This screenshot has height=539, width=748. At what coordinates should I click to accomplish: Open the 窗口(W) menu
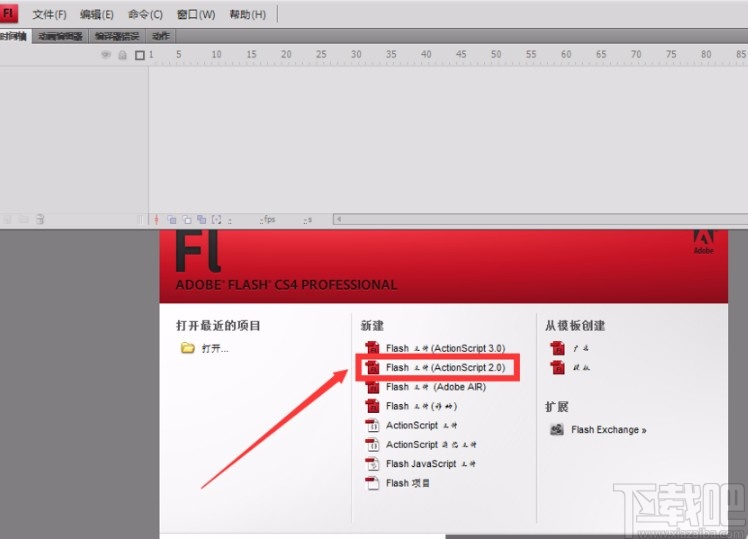pyautogui.click(x=196, y=14)
